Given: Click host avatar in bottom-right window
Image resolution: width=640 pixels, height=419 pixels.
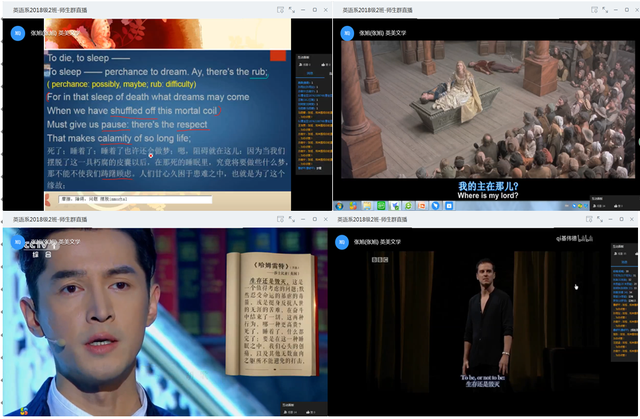Looking at the screenshot, I should pyautogui.click(x=342, y=242).
